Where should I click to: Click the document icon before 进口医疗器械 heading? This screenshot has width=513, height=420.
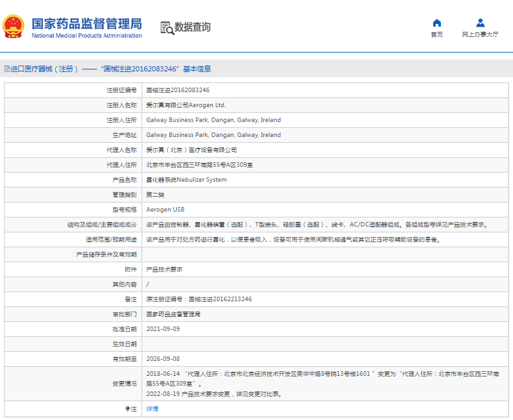pyautogui.click(x=7, y=69)
